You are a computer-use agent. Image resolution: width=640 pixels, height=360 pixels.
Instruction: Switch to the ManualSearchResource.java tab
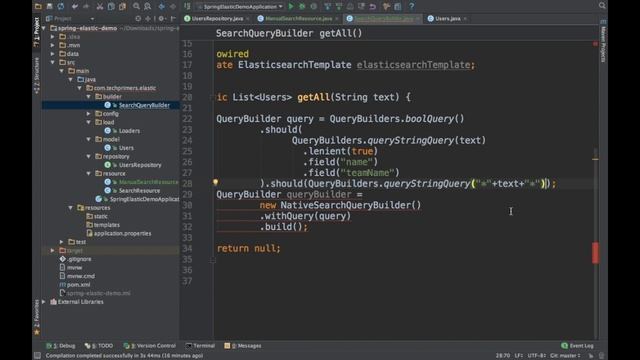(x=298, y=18)
